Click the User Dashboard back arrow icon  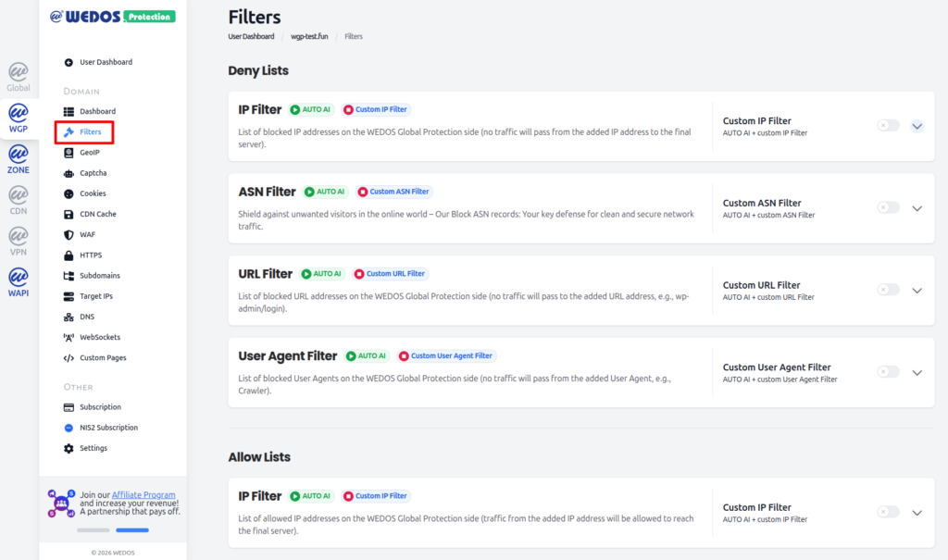pyautogui.click(x=69, y=62)
